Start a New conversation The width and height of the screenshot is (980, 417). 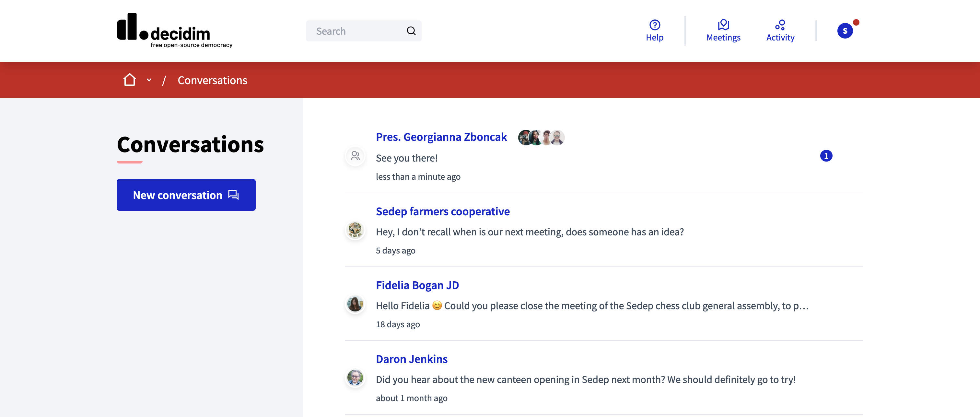[186, 195]
